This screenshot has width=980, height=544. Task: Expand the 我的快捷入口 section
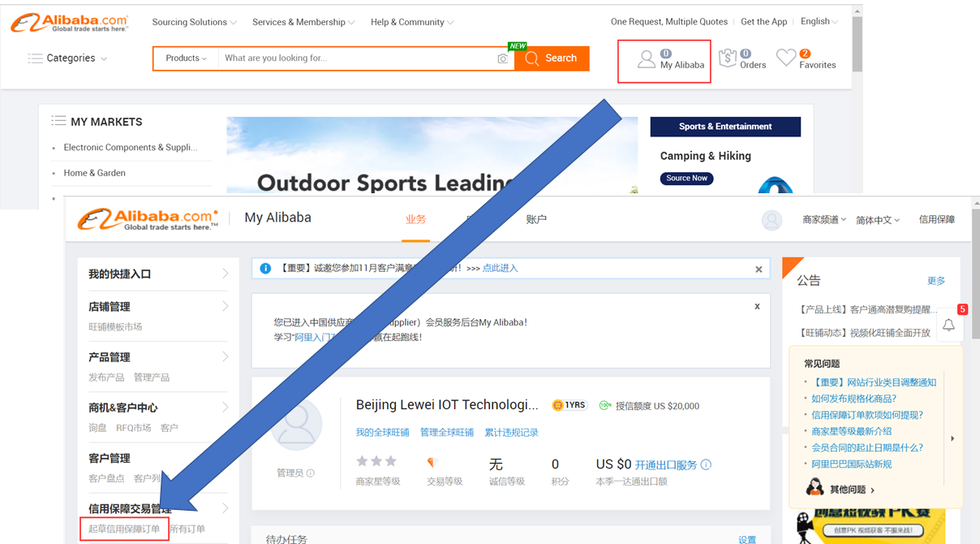[x=226, y=274]
